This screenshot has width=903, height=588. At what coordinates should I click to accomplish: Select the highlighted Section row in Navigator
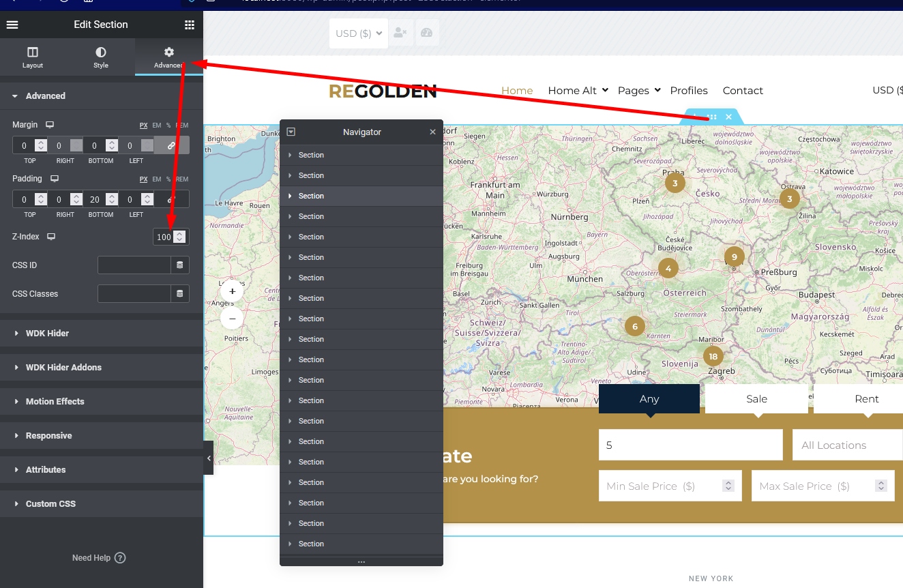pyautogui.click(x=361, y=196)
